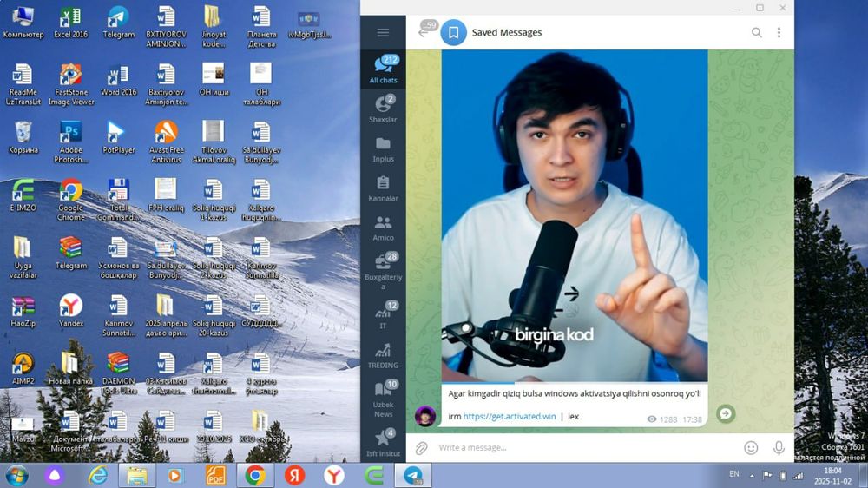Open the Amico chat folder
868x488 pixels.
pyautogui.click(x=383, y=228)
